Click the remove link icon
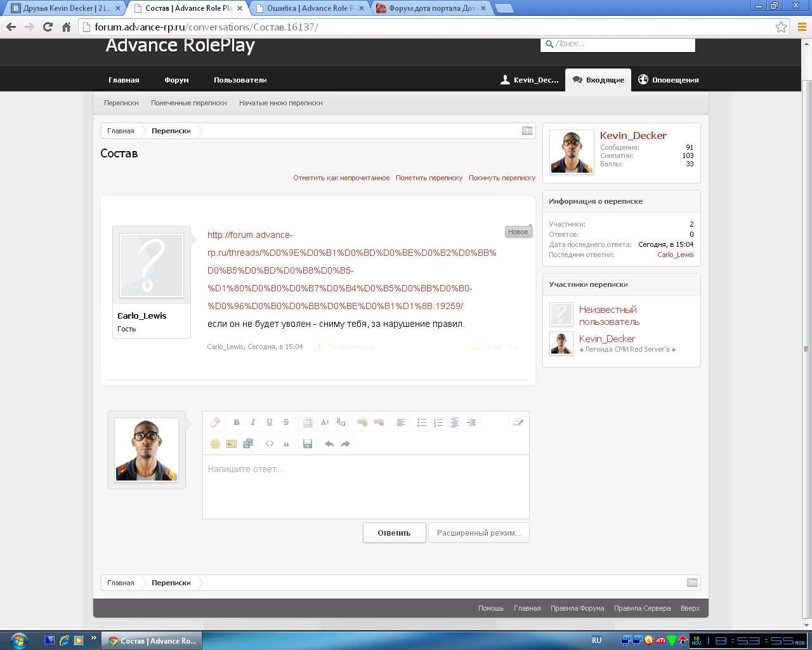The image size is (812, 650). click(379, 423)
